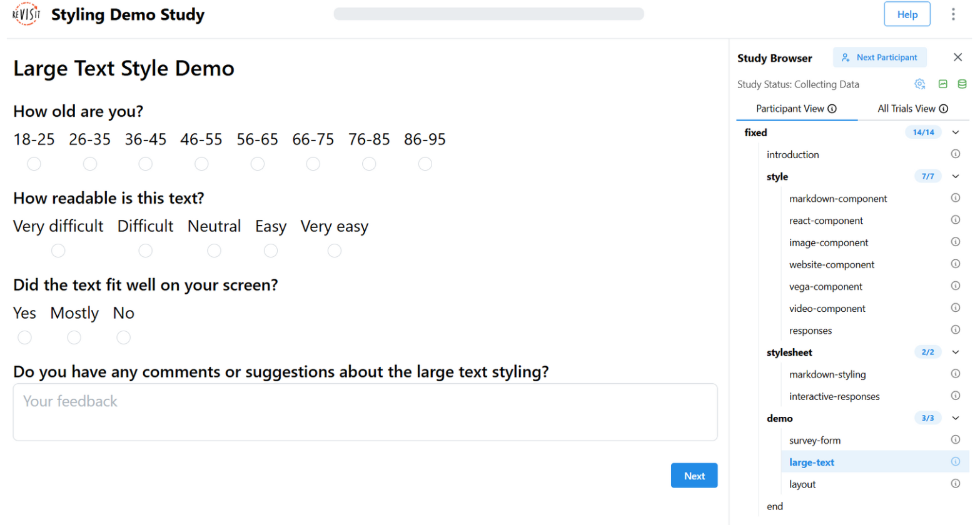Show info for the markdown-component trial
Image resolution: width=980 pixels, height=525 pixels.
955,198
